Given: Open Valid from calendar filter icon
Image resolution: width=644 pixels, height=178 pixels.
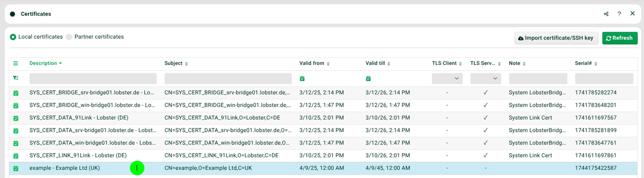Looking at the screenshot, I should click(x=302, y=79).
